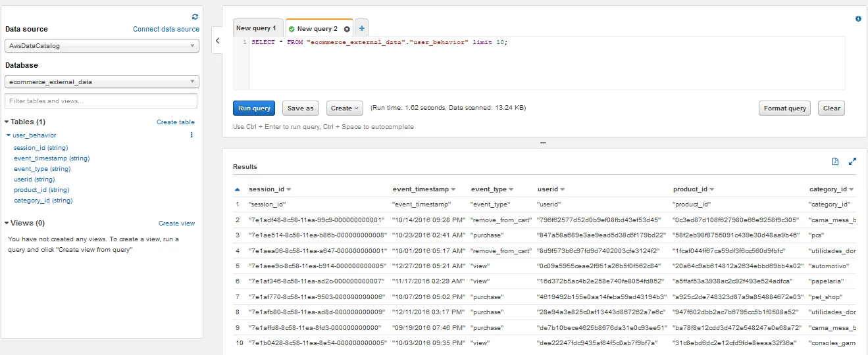Click inside the SQL query editor
The image size is (868, 355).
coord(547,63)
